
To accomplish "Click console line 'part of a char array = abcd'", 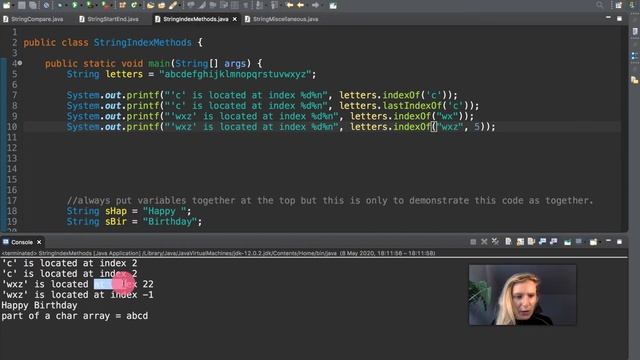I will (x=75, y=316).
